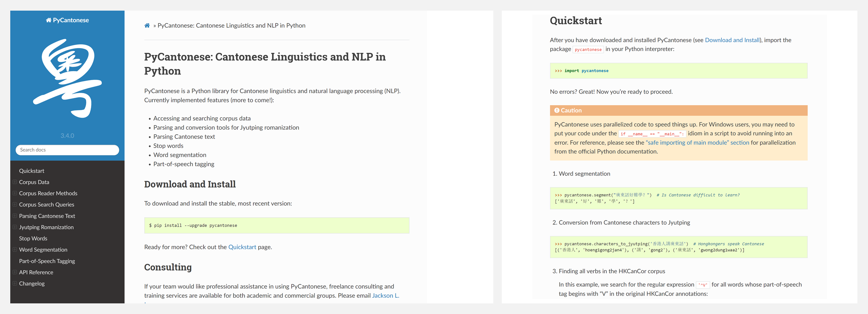Open Changelog in the sidebar
The width and height of the screenshot is (868, 314).
(x=32, y=284)
